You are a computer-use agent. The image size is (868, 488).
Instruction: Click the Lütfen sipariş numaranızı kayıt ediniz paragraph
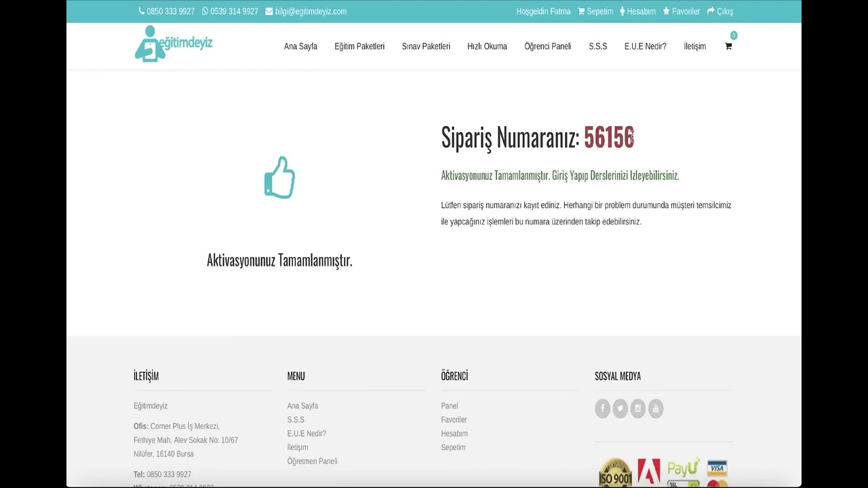[586, 213]
